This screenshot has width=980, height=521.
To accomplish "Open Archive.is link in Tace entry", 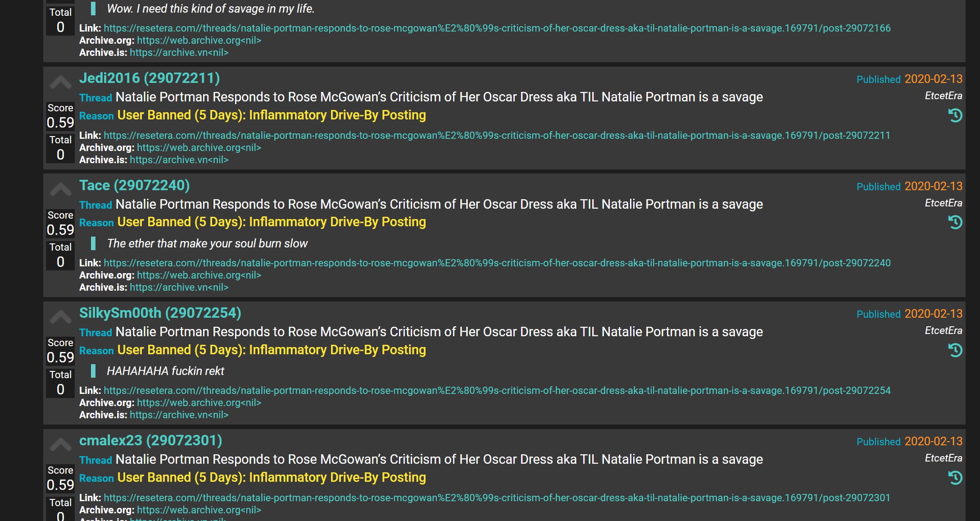I will [179, 287].
